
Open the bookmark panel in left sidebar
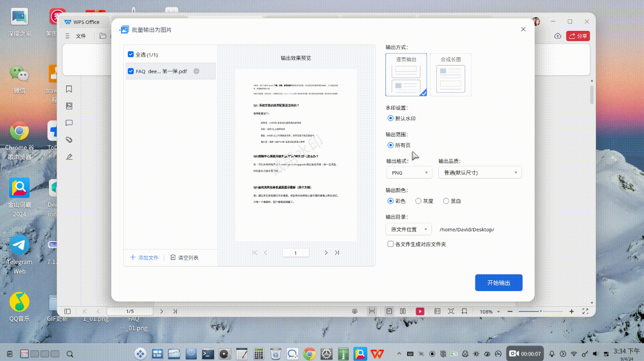pos(69,89)
